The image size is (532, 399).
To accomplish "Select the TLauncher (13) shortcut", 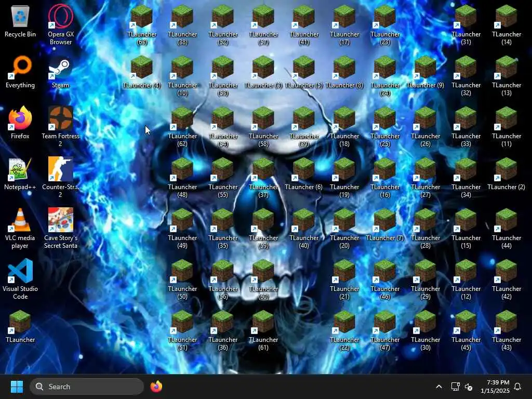I will [x=506, y=76].
